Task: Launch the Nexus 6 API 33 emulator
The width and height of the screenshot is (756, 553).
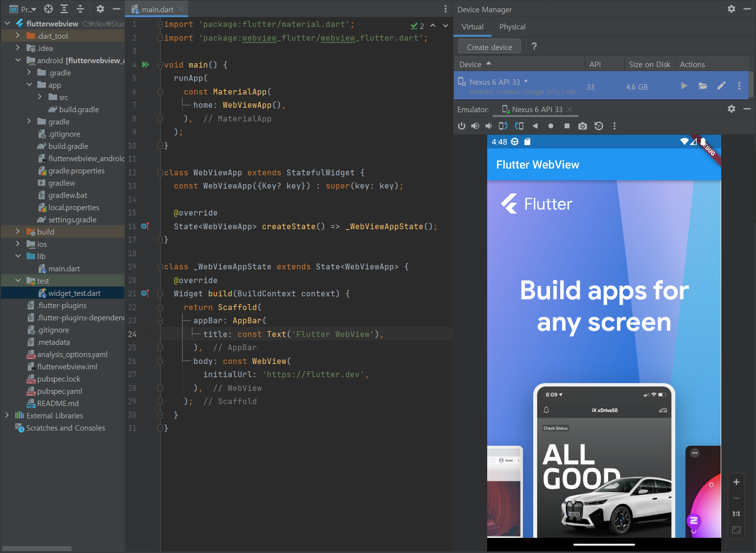Action: pos(684,86)
